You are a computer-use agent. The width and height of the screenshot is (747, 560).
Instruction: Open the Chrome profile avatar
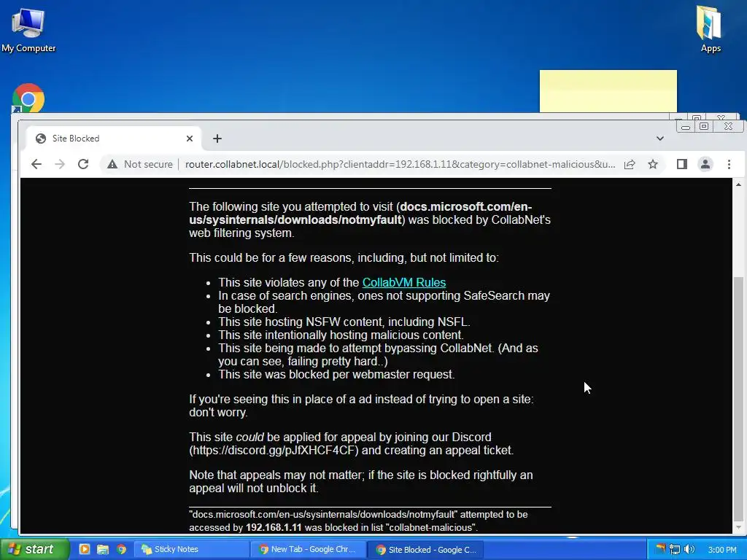(705, 164)
